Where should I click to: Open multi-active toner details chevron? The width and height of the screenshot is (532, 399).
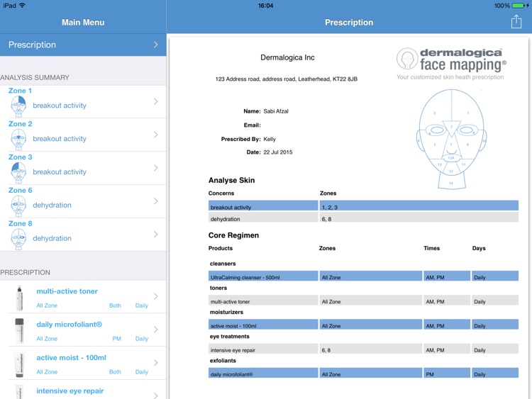click(x=156, y=296)
